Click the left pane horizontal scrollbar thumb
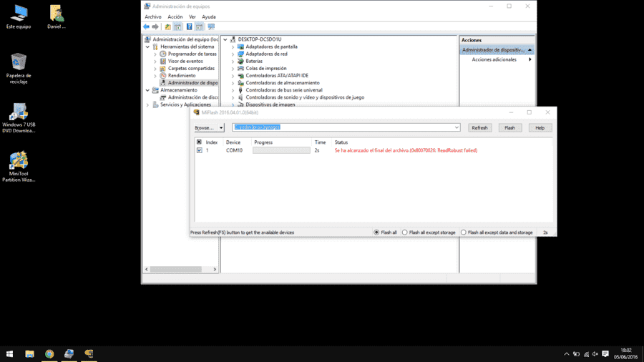Screen dimensions: 644x362 (x=176, y=269)
